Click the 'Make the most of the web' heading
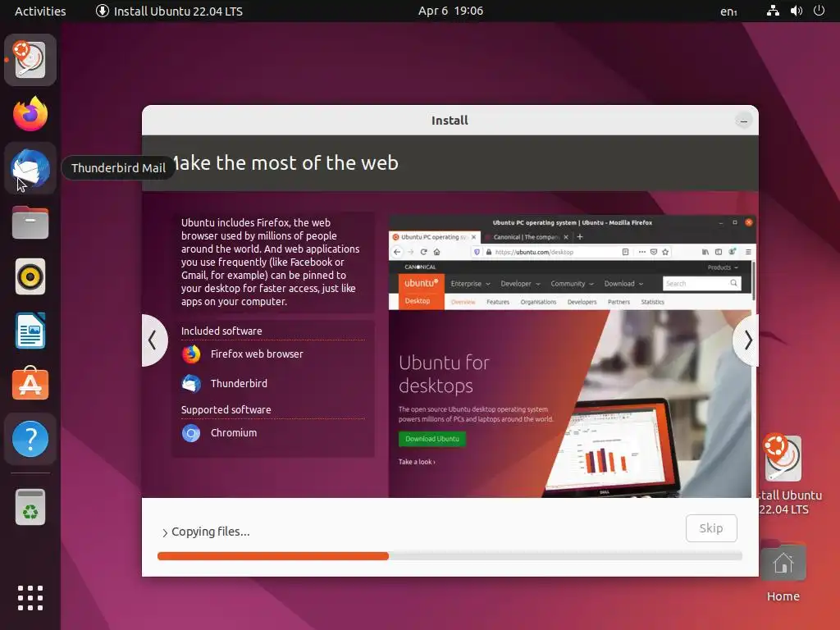840x630 pixels. [x=285, y=163]
